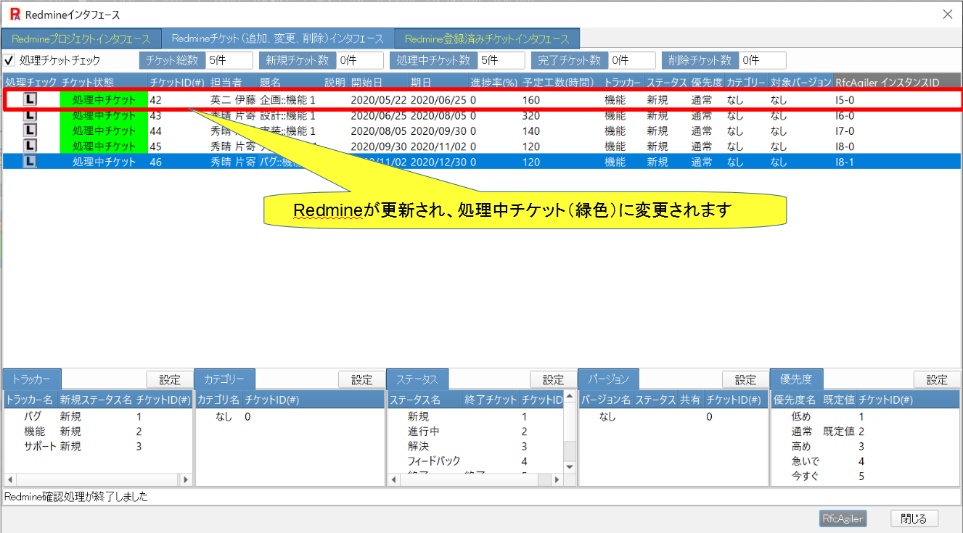Click left scroll arrow in トラッカー list
Screen dimensions: 963x533
point(10,479)
